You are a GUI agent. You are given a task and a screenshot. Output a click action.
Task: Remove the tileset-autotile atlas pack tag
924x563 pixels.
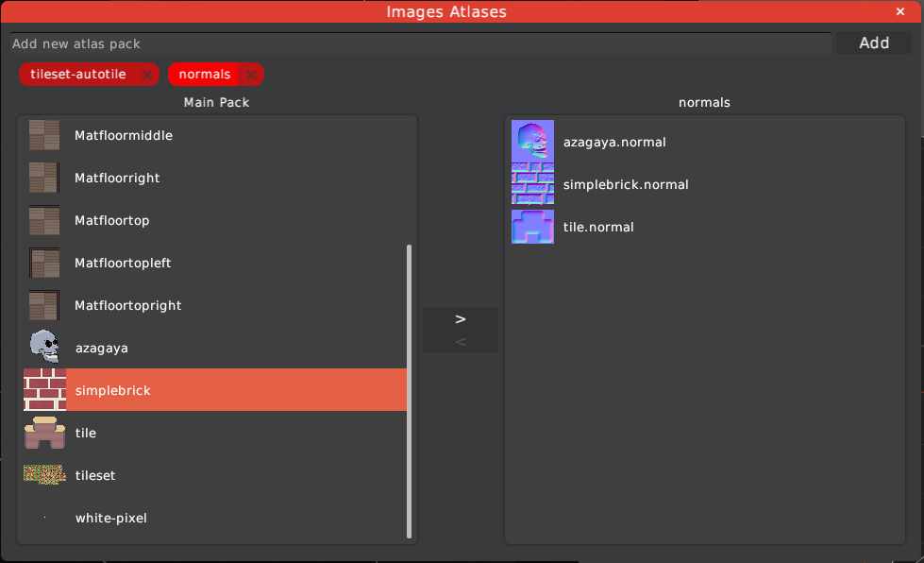(x=146, y=75)
